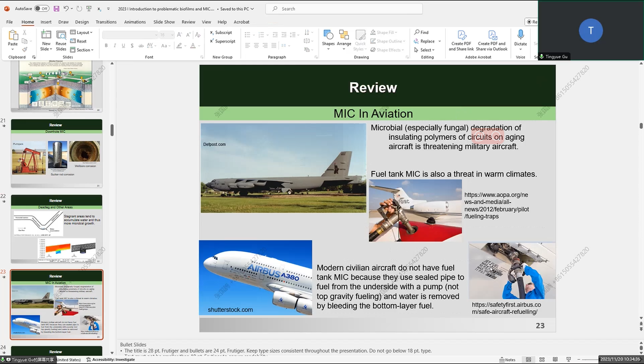Click the Paste clipboard icon
644x364 pixels.
pos(13,38)
